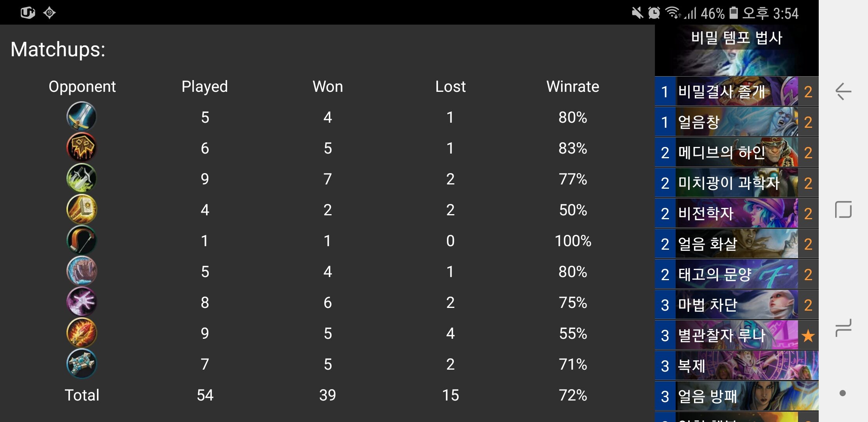
Task: Select the 비밀결사 졸개 card row
Action: click(737, 91)
